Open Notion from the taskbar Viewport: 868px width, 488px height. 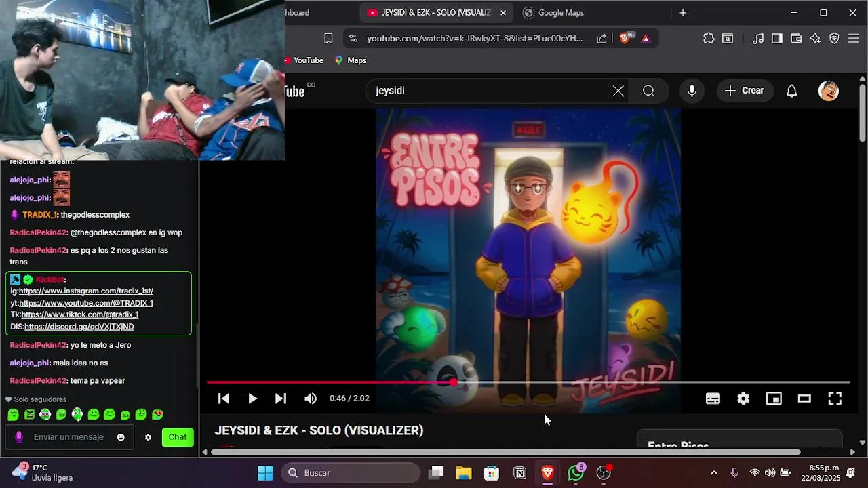[520, 473]
